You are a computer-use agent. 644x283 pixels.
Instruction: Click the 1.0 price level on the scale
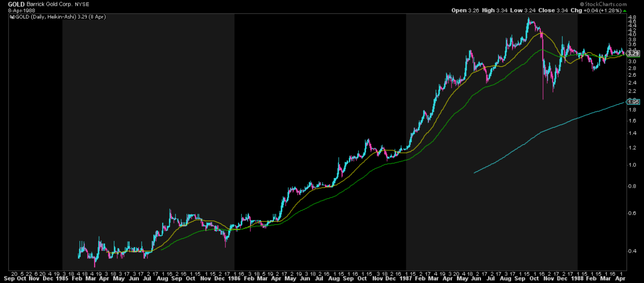click(x=632, y=165)
